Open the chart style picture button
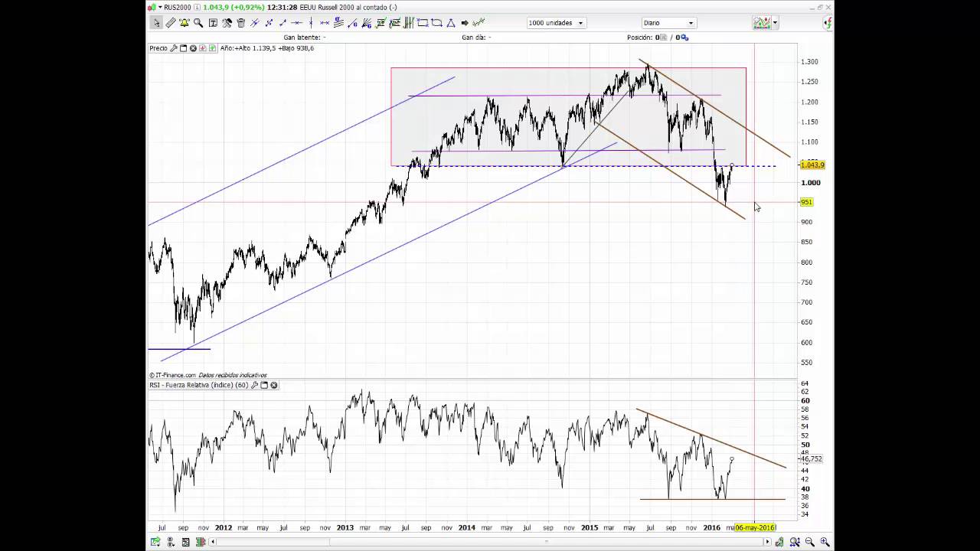The width and height of the screenshot is (980, 551). [x=762, y=23]
